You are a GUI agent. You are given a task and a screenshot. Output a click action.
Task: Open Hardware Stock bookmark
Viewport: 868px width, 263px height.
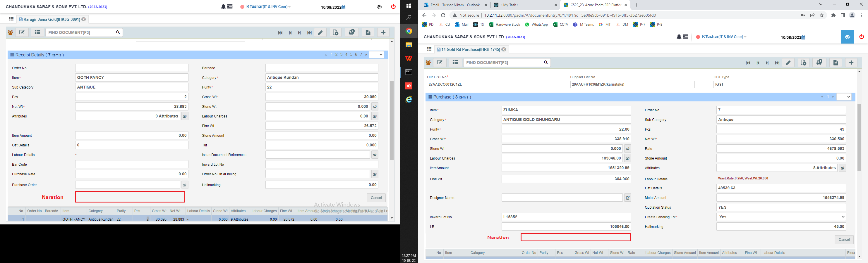point(505,25)
